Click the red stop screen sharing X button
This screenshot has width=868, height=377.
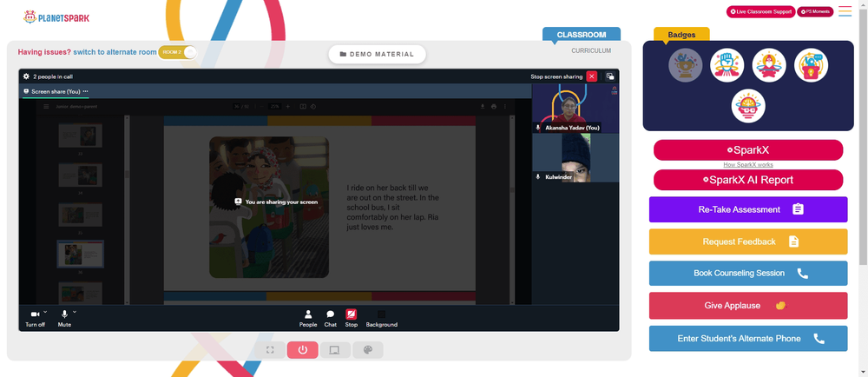click(592, 76)
